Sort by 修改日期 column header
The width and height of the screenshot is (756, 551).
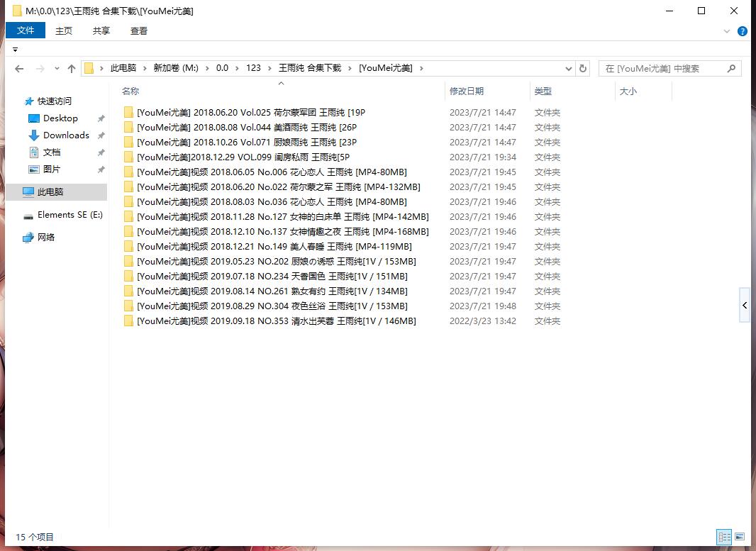[x=466, y=91]
